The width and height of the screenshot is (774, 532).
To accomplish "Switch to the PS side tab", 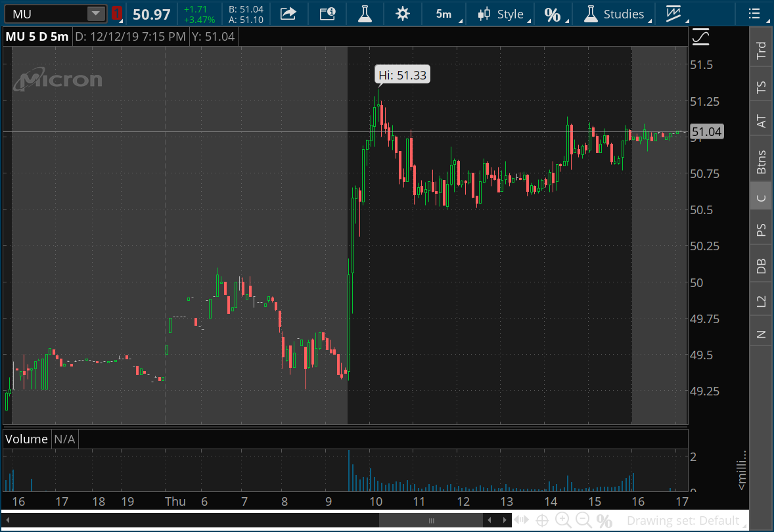I will coord(761,230).
